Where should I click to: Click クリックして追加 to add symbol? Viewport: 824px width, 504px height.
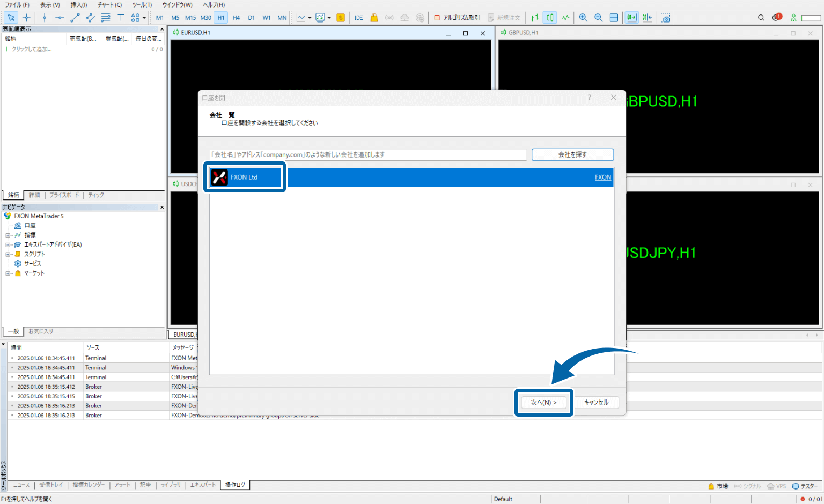[x=32, y=49]
